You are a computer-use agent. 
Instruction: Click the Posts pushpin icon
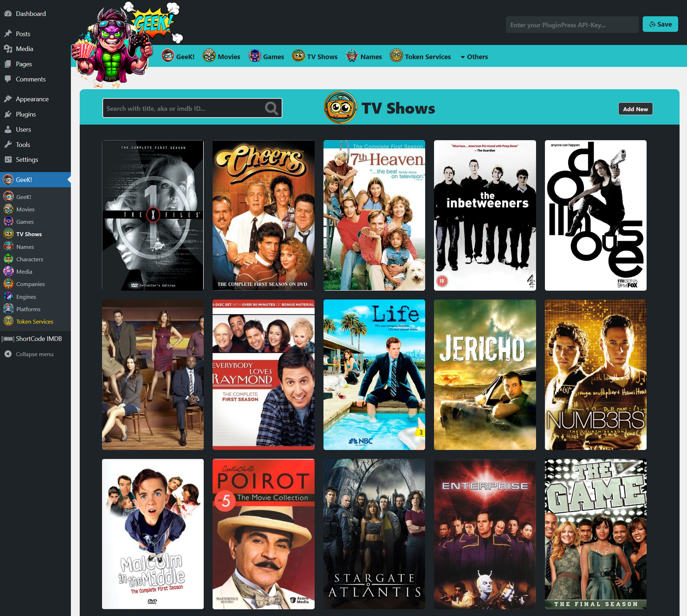[8, 34]
